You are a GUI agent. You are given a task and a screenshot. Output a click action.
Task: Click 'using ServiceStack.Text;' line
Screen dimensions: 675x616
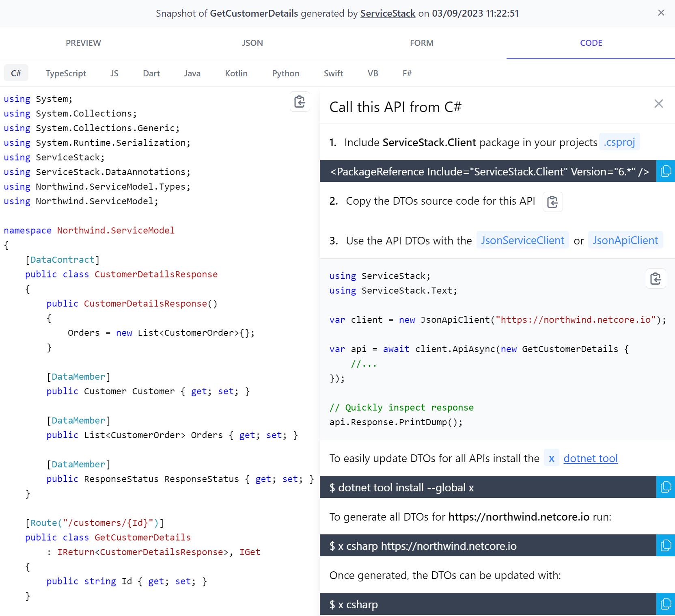click(x=393, y=290)
